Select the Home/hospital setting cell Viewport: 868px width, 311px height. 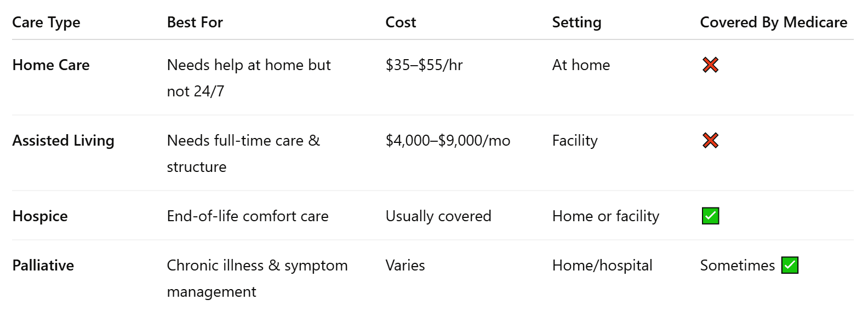click(x=602, y=266)
